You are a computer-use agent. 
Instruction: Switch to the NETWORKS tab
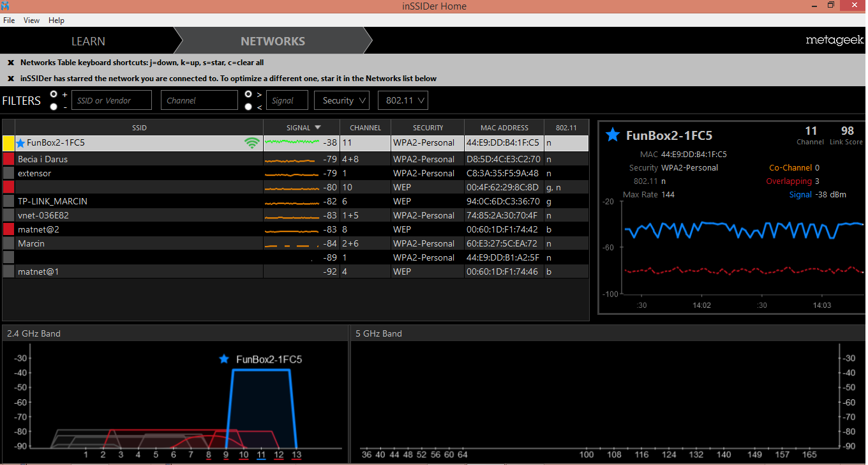pos(273,41)
